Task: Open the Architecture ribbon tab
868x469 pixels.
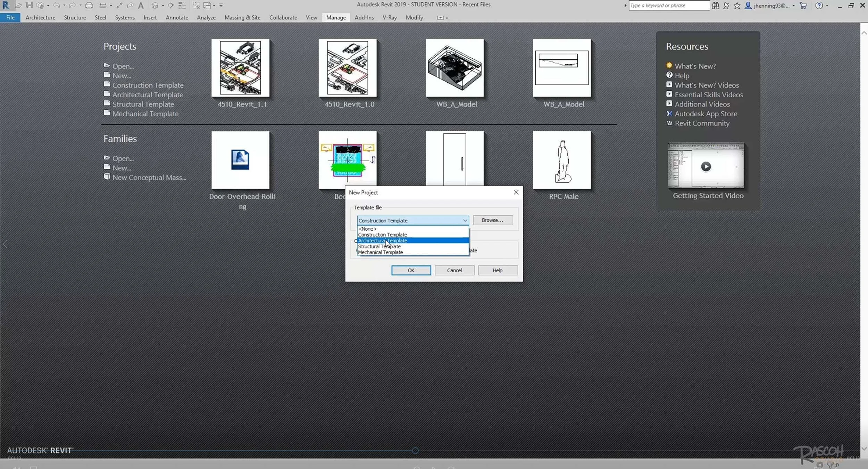Action: tap(40, 17)
